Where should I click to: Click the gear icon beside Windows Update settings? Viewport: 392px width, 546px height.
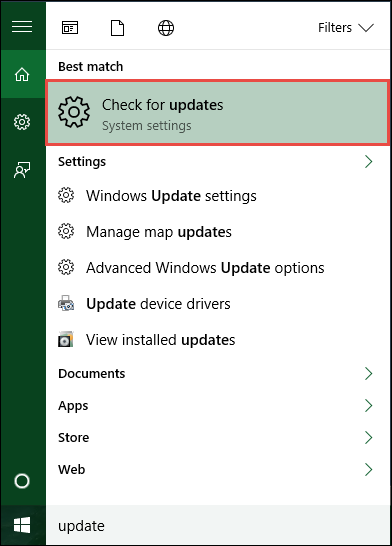point(66,195)
